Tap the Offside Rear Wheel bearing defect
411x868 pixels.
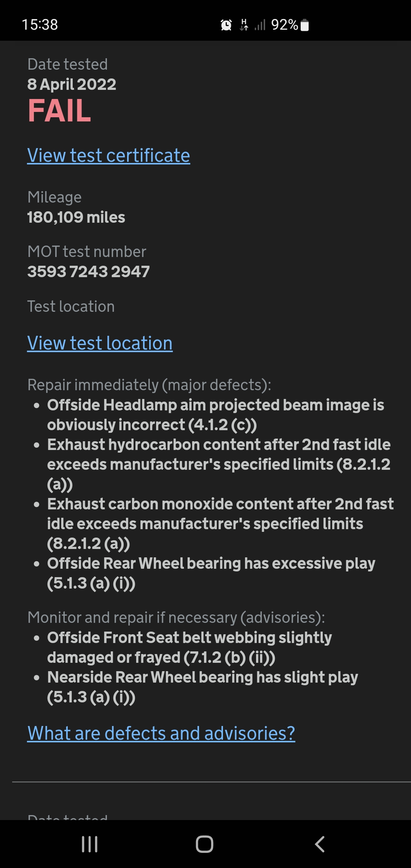211,573
